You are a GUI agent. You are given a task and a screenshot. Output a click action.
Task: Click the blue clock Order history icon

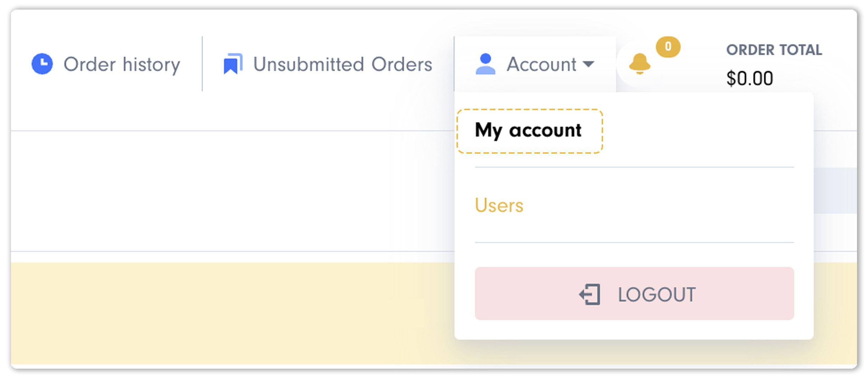pyautogui.click(x=42, y=64)
